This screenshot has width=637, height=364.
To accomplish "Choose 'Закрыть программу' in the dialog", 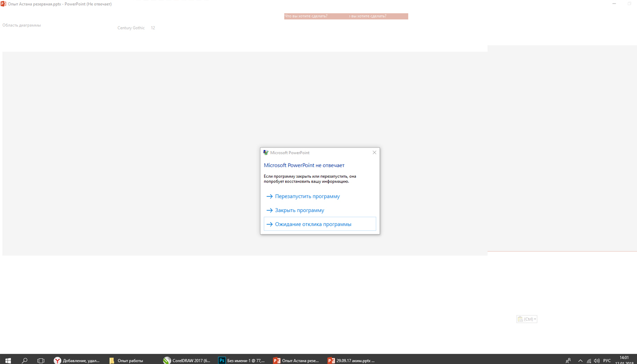I will tap(320, 210).
